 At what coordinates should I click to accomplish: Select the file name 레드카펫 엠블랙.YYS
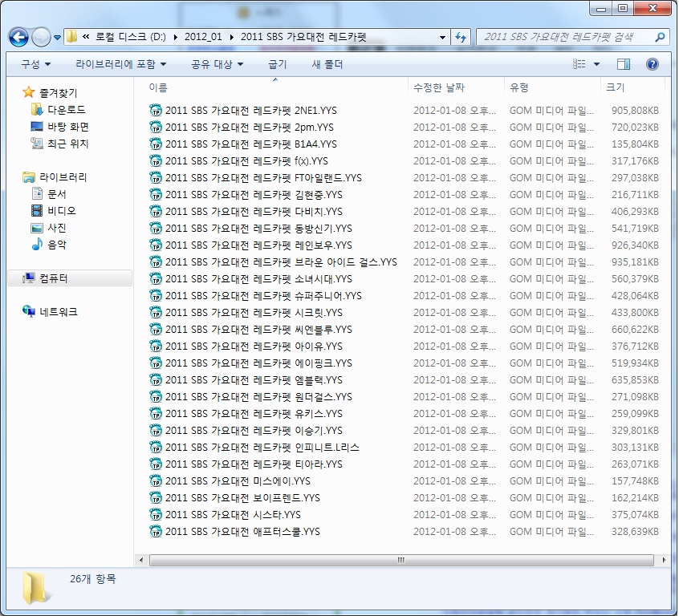[x=254, y=379]
